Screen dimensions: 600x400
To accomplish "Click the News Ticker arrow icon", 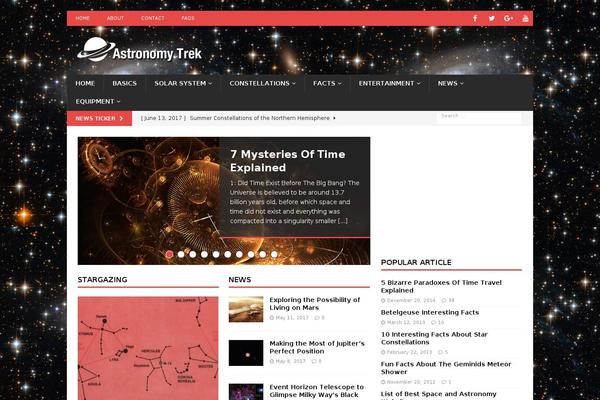I will click(121, 118).
